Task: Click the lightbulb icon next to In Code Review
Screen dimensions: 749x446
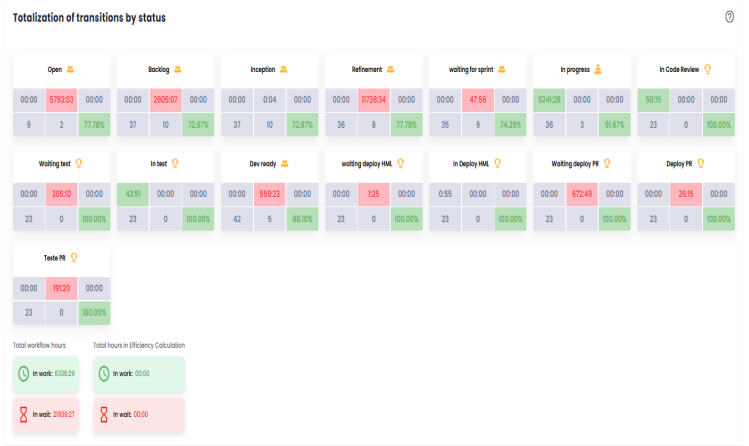Action: 707,69
